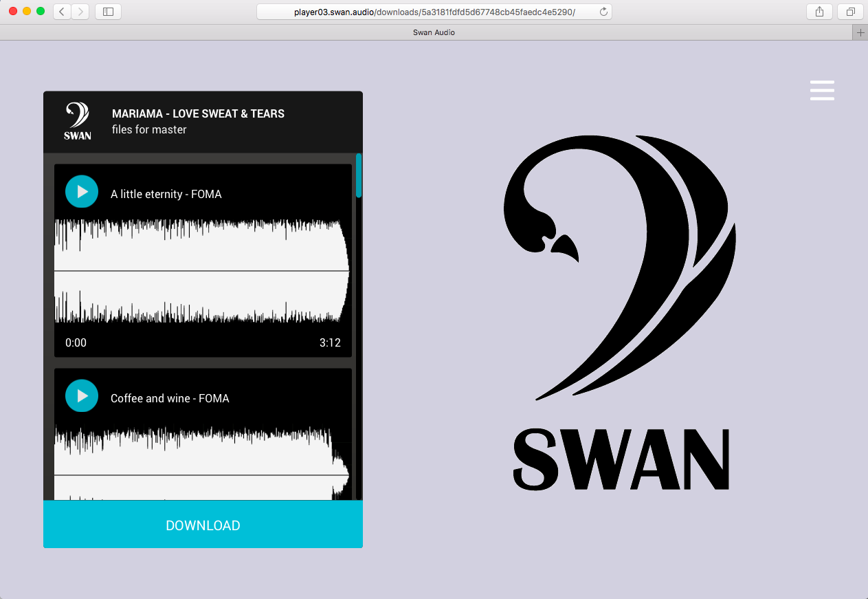Click the address bar URL field
Viewport: 868px width, 599px height.
click(434, 11)
